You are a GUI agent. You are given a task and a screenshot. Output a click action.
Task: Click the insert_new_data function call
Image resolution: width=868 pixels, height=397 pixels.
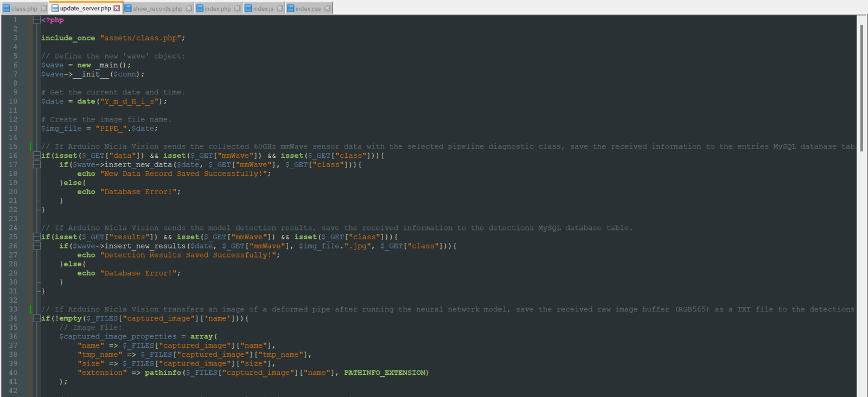[x=138, y=165]
